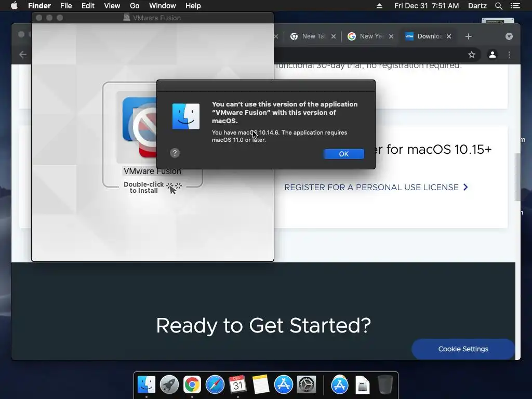Open the Help menu

pos(193,6)
